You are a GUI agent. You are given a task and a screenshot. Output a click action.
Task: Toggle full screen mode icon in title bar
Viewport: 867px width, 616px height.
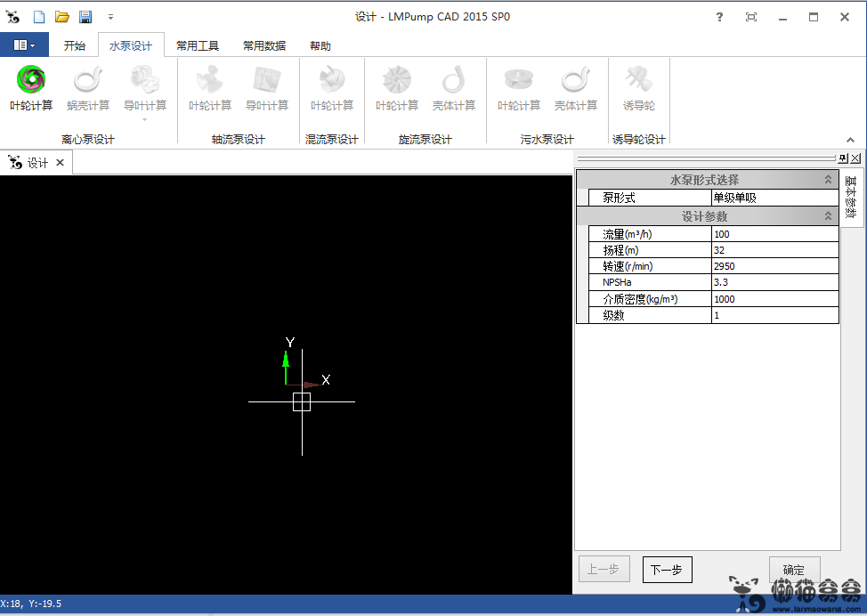click(x=751, y=17)
